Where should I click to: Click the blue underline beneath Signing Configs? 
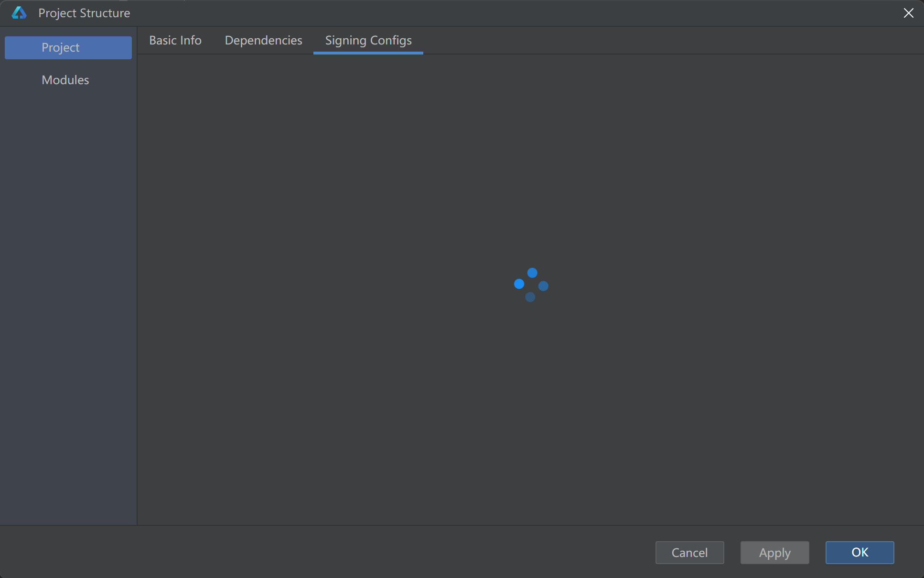[x=368, y=53]
